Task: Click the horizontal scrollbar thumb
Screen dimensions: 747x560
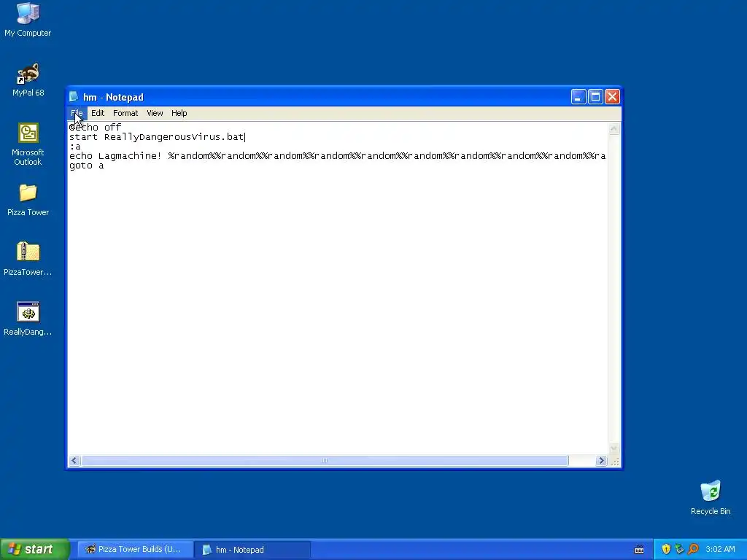Action: tap(325, 461)
